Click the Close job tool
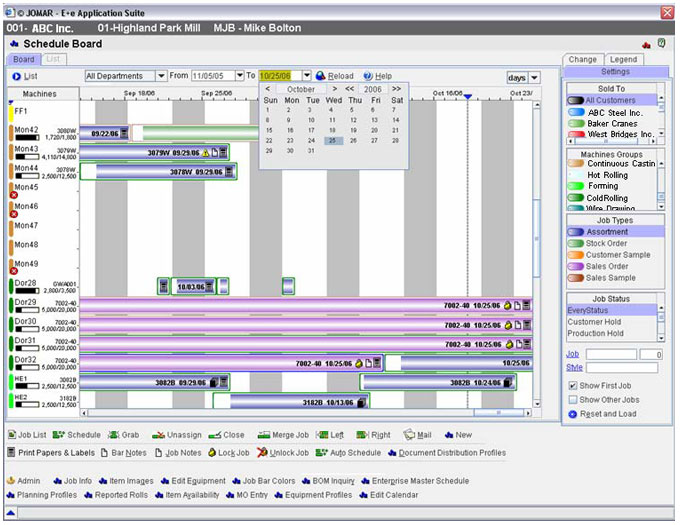This screenshot has height=525, width=680. [x=226, y=435]
